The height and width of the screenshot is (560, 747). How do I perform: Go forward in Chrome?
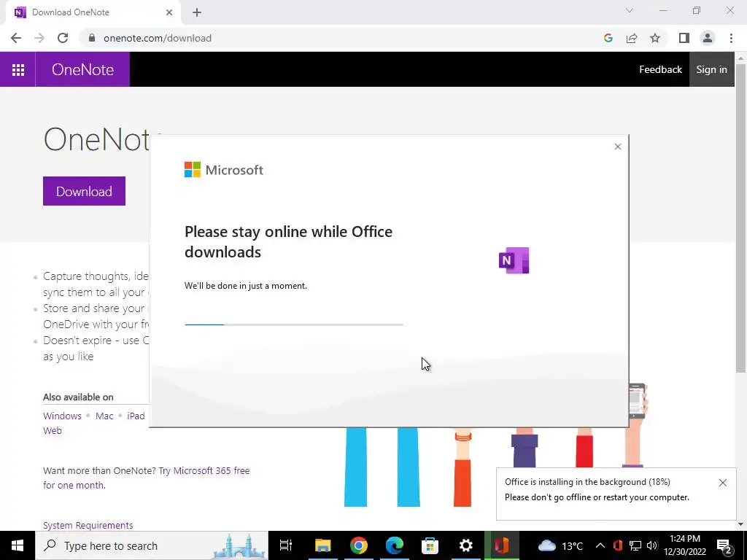39,38
